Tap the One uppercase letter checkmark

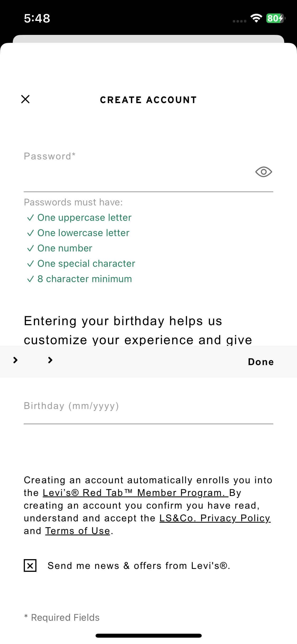[x=30, y=218]
